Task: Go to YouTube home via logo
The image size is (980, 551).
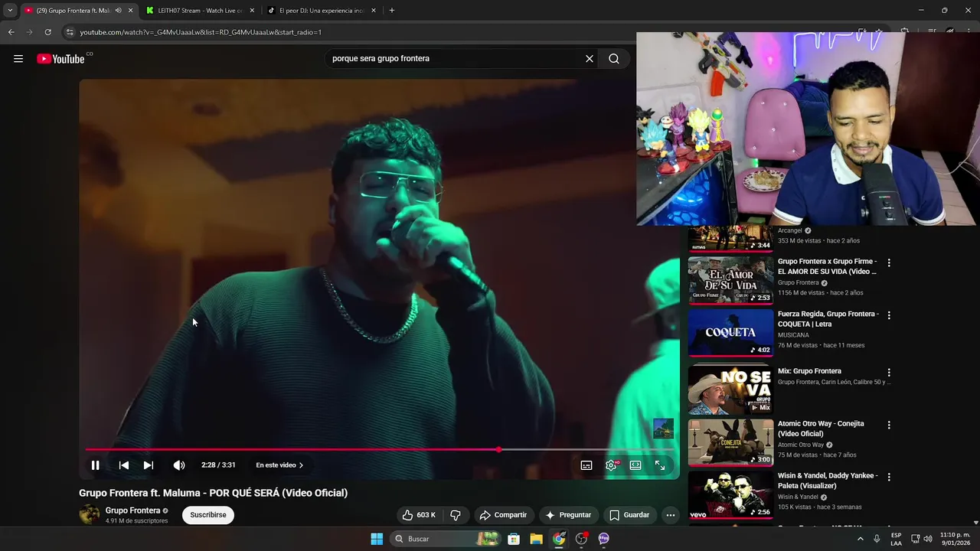Action: point(60,59)
